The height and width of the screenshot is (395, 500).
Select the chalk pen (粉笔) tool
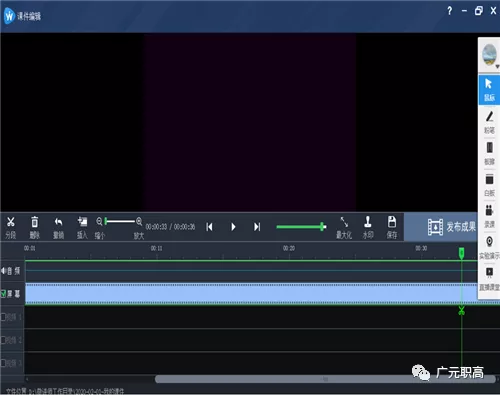click(489, 122)
